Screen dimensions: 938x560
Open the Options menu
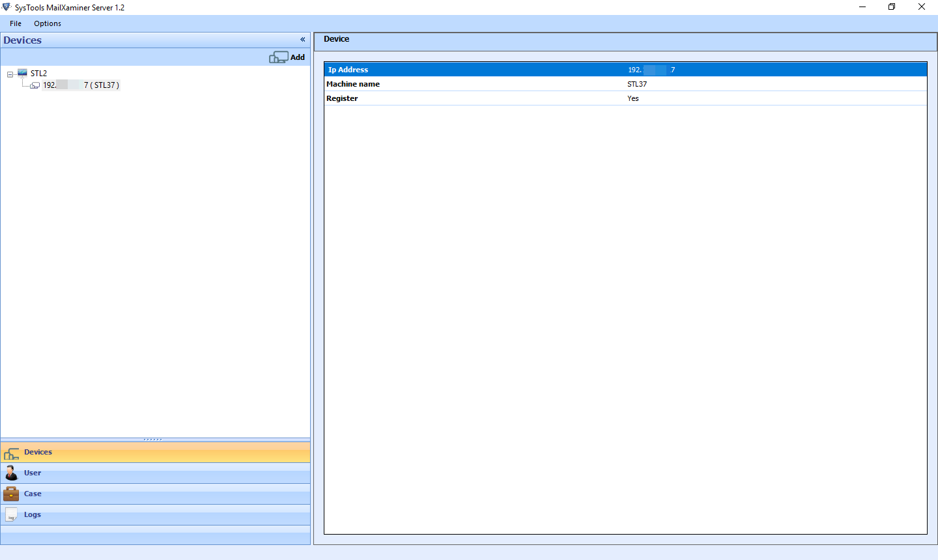pyautogui.click(x=48, y=23)
